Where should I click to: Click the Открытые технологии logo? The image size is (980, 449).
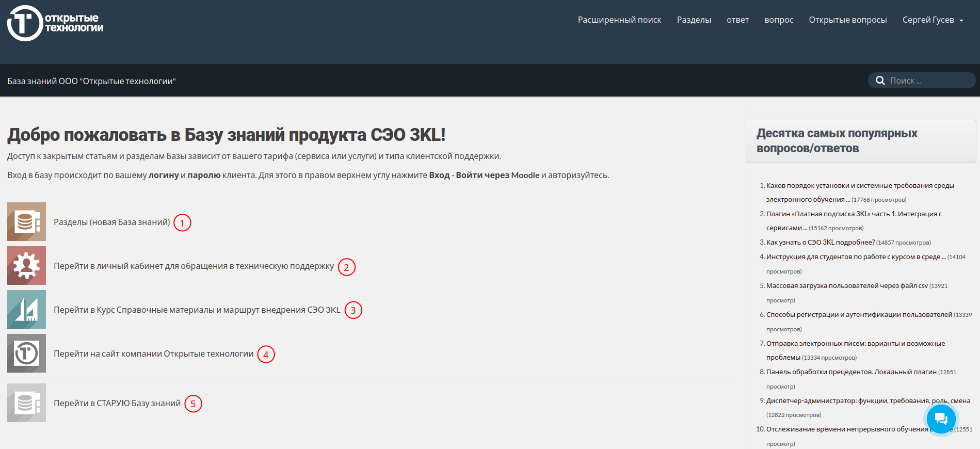pyautogui.click(x=55, y=23)
